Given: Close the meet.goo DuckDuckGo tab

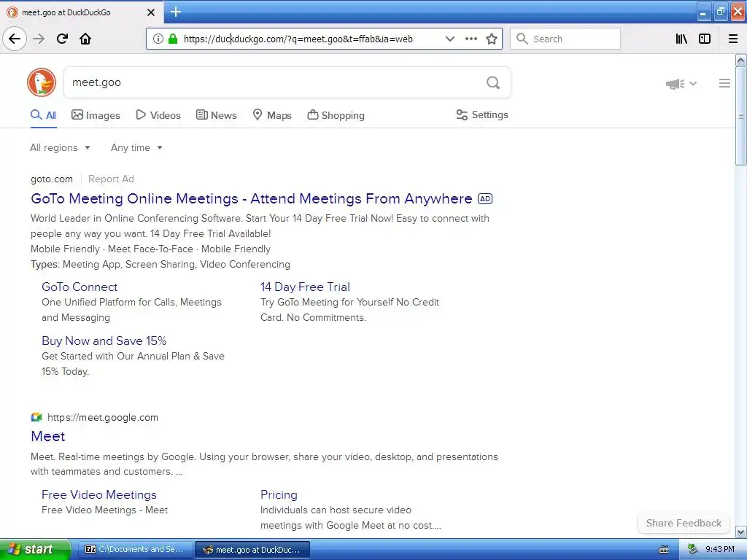Looking at the screenshot, I should (151, 12).
